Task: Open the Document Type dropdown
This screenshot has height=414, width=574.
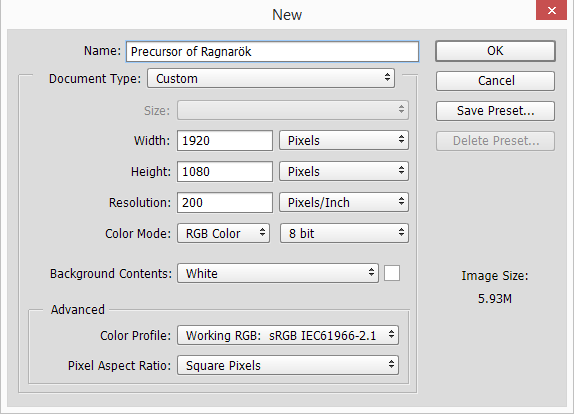Action: click(271, 78)
